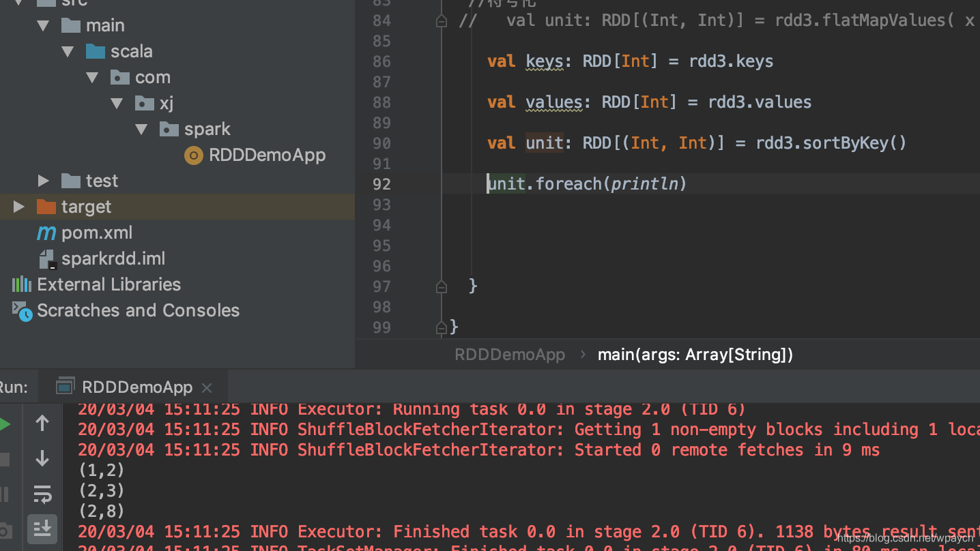This screenshot has width=980, height=551.
Task: Select sparkrdd.iml in project tree
Action: [x=113, y=259]
